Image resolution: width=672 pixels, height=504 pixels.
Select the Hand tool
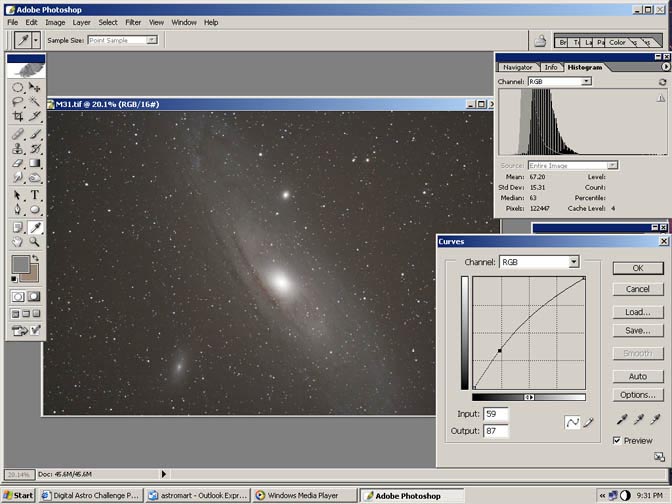18,241
